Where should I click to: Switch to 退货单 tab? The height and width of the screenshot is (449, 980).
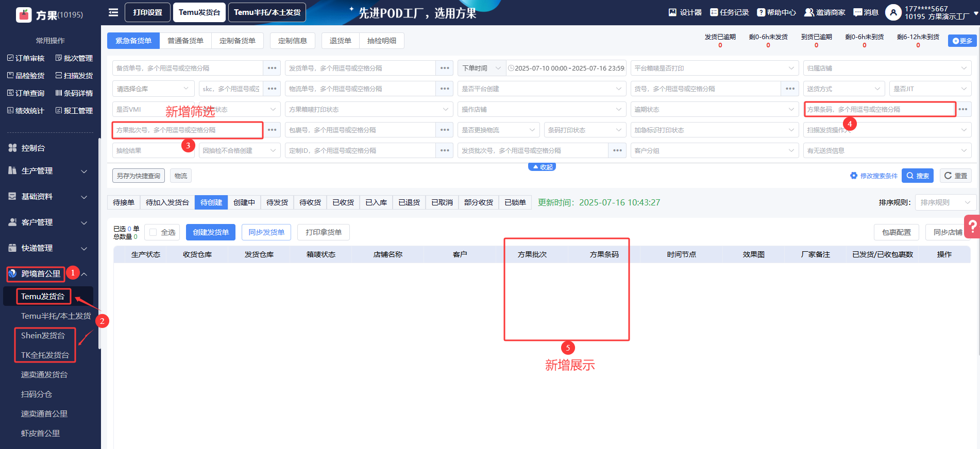pyautogui.click(x=341, y=41)
